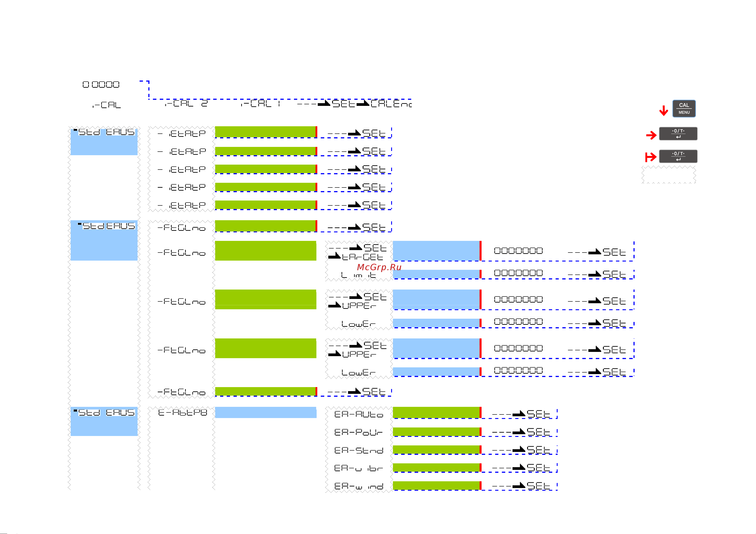Screen dimensions: 756x534
Task: Select the 'i-CAL 1' menu text
Action: click(x=261, y=103)
